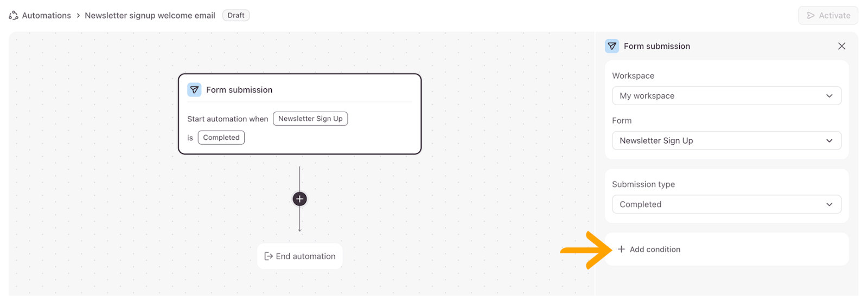Select the Form submission trigger node title
Image resolution: width=868 pixels, height=296 pixels.
[239, 90]
